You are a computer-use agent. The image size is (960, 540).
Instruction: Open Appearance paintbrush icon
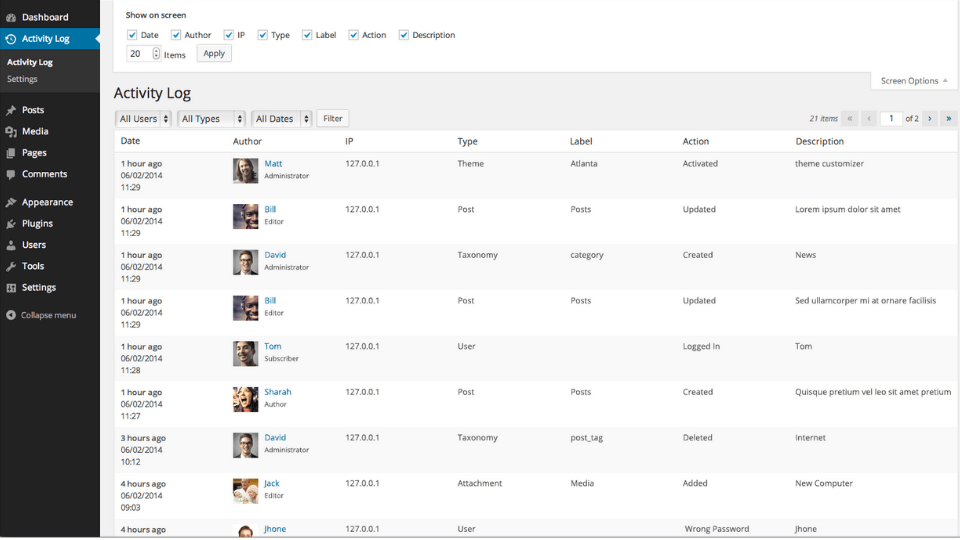[11, 202]
